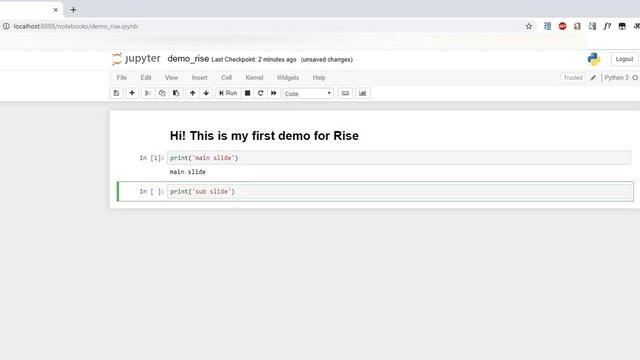Move selected cell down arrow
The image size is (640, 360).
coord(206,93)
